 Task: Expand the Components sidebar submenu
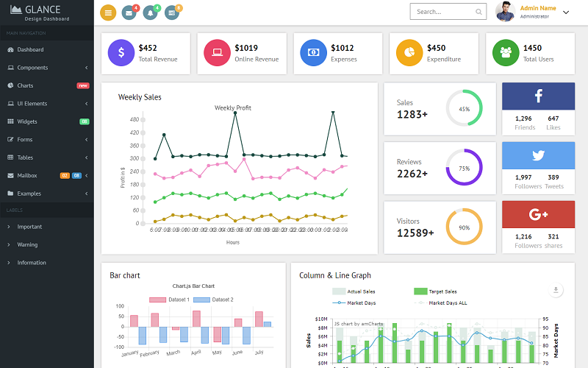tap(47, 68)
